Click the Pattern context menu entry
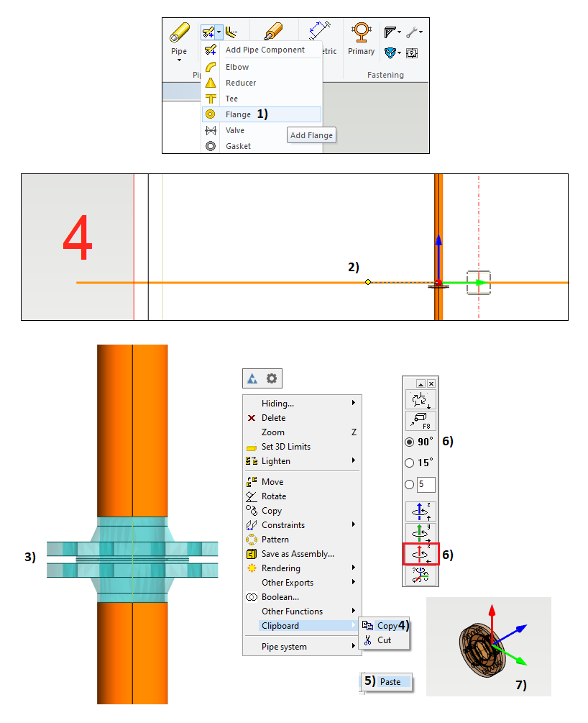Screen dimensions: 588x723 coord(302,540)
